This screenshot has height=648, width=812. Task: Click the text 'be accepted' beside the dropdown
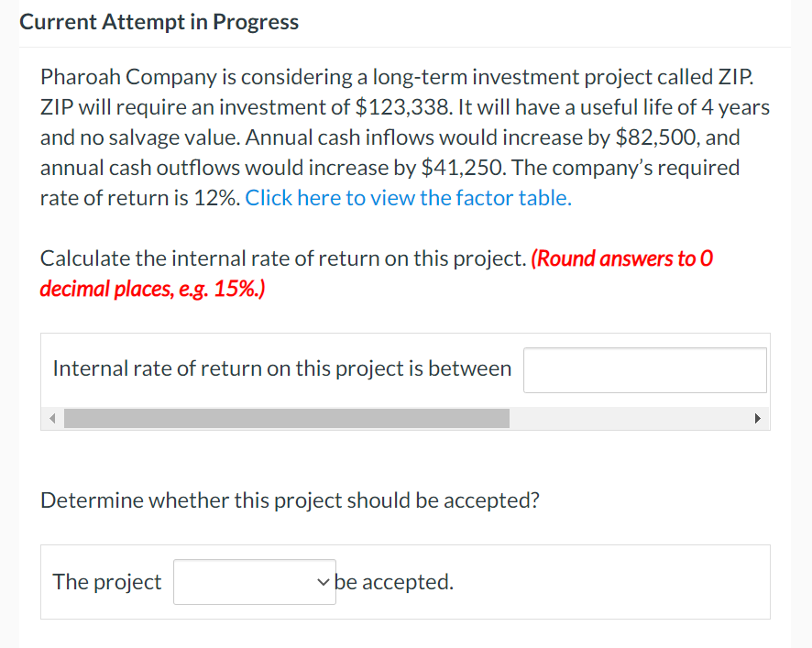[394, 582]
